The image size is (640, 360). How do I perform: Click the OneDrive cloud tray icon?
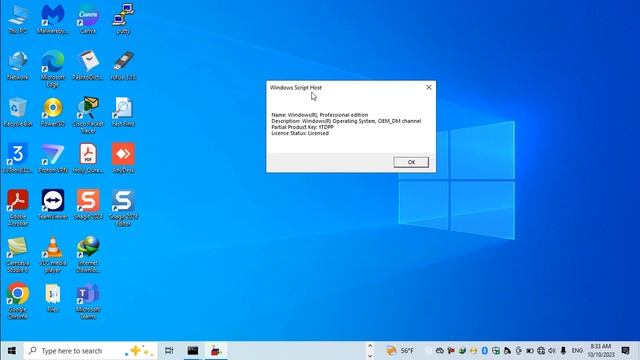(x=439, y=351)
